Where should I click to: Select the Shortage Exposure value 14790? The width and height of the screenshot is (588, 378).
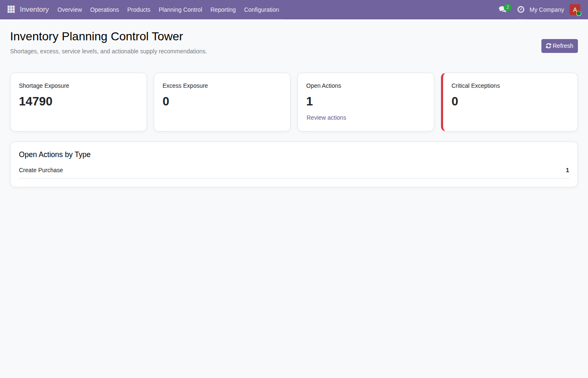[x=36, y=101]
